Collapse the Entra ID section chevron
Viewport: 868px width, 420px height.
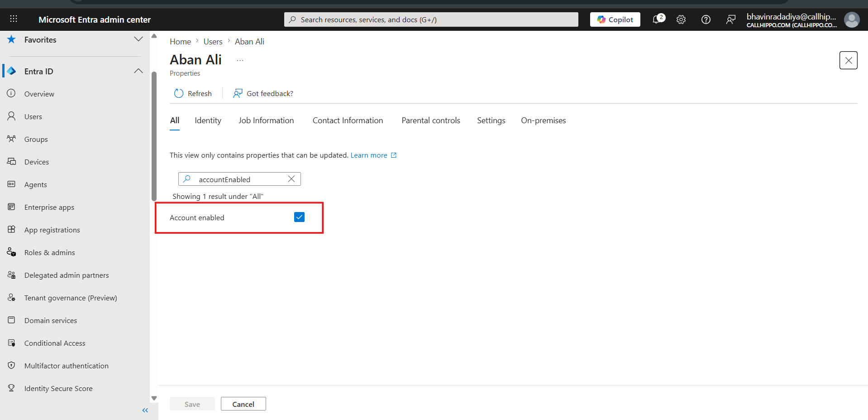138,71
